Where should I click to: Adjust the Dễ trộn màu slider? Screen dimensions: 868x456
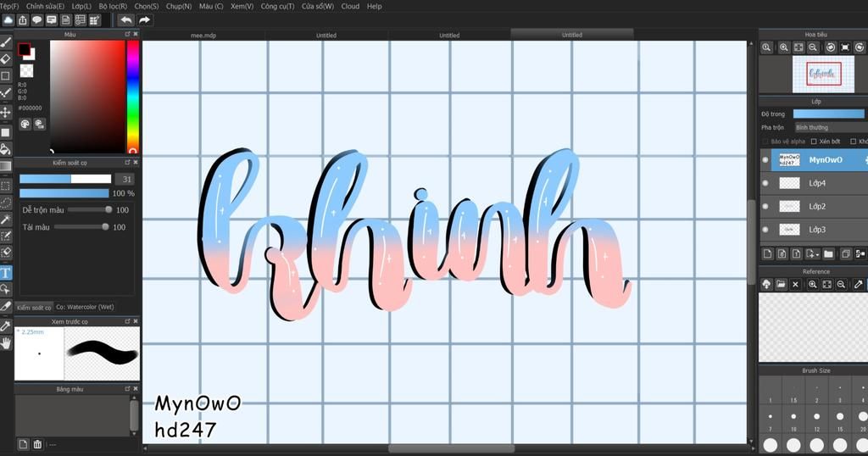[x=89, y=209]
